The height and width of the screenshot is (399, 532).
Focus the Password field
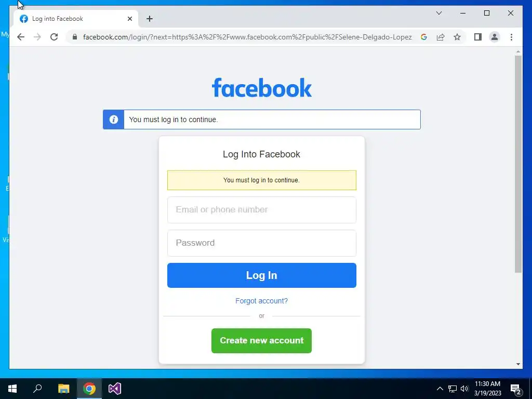coord(262,243)
